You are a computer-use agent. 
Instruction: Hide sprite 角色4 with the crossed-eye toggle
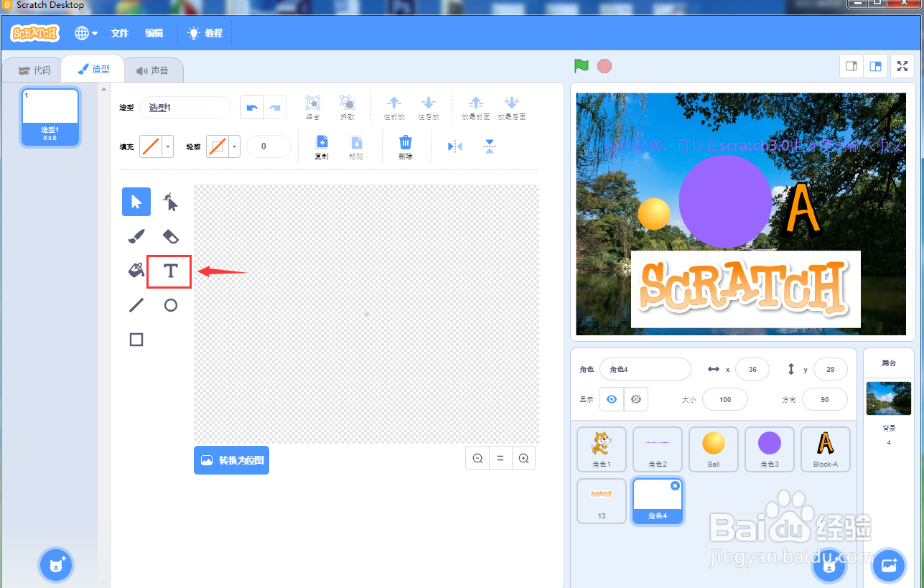(635, 399)
